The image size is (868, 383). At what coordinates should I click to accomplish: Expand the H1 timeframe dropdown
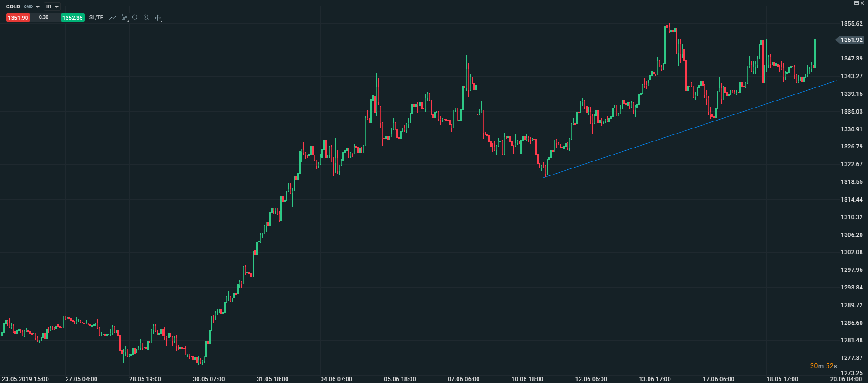pos(52,7)
